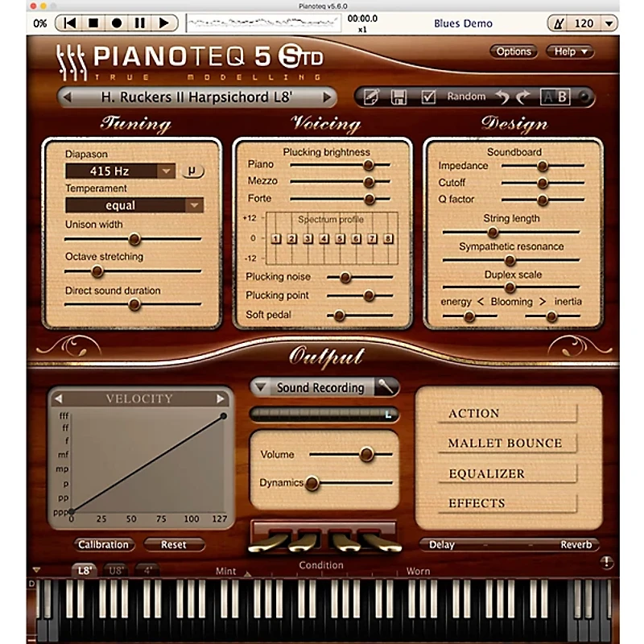Click the Volume slider handle

click(367, 453)
